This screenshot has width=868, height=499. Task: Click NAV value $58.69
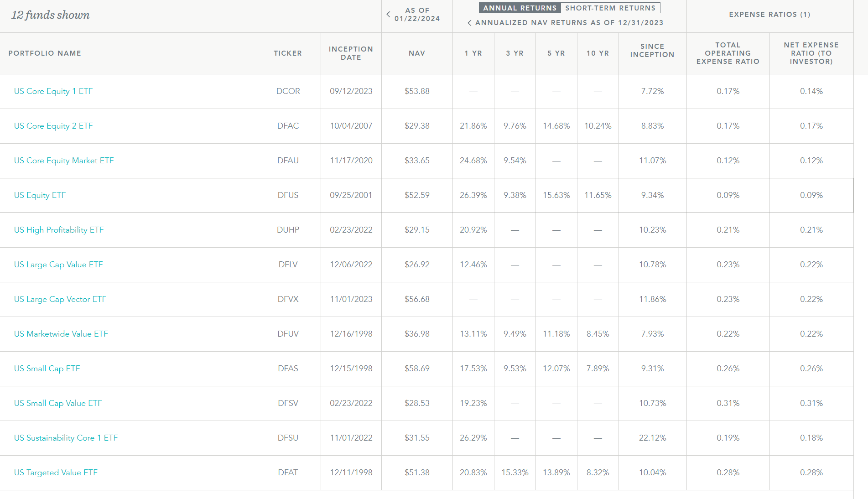[x=417, y=369]
